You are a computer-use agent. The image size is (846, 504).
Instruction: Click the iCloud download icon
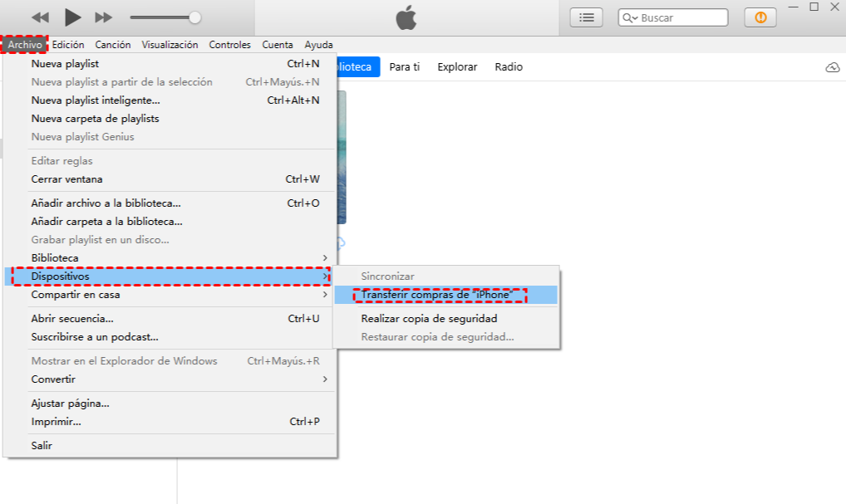click(x=833, y=67)
